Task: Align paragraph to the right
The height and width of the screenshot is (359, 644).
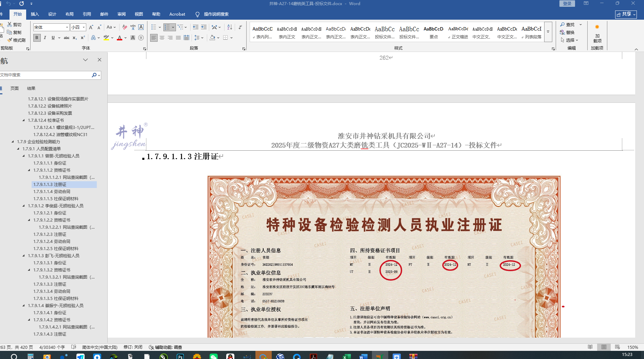Action: click(x=170, y=38)
